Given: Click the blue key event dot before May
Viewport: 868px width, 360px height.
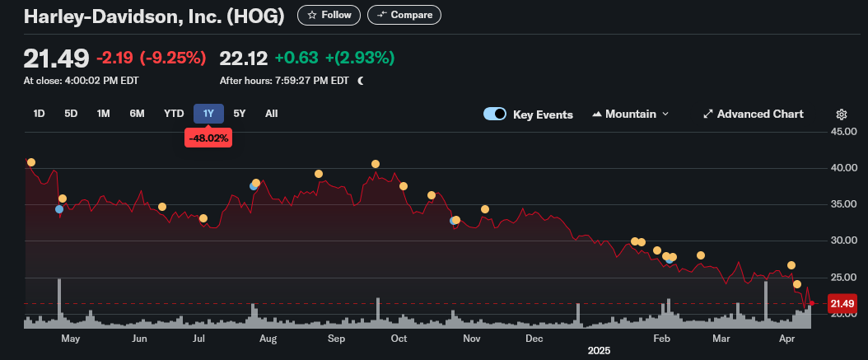Looking at the screenshot, I should (x=59, y=209).
